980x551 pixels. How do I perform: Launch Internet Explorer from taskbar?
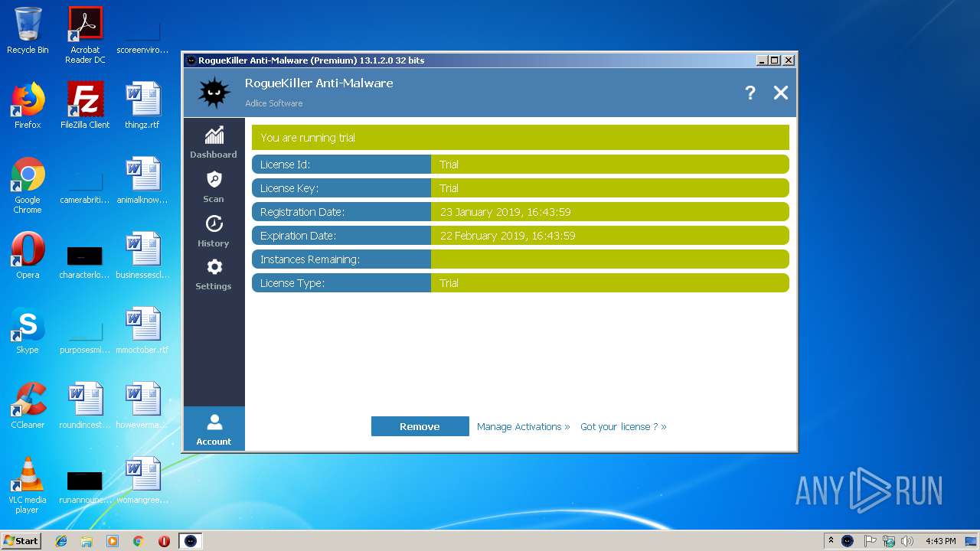point(61,541)
